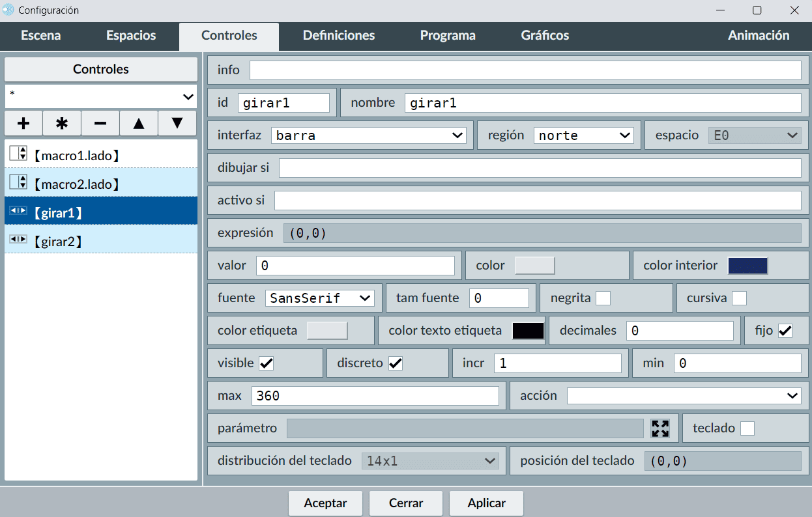Screen dimensions: 812x517
Task: Enable the negrita checkbox
Action: click(603, 298)
